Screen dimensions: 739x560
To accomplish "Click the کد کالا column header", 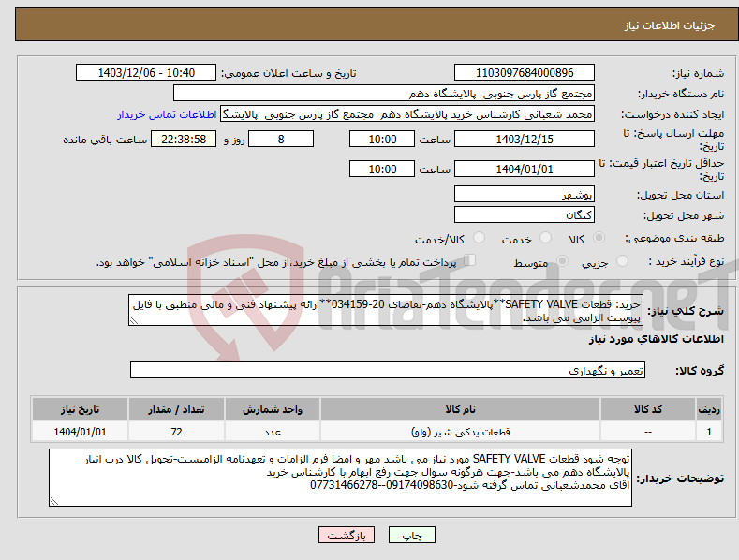I will (648, 409).
